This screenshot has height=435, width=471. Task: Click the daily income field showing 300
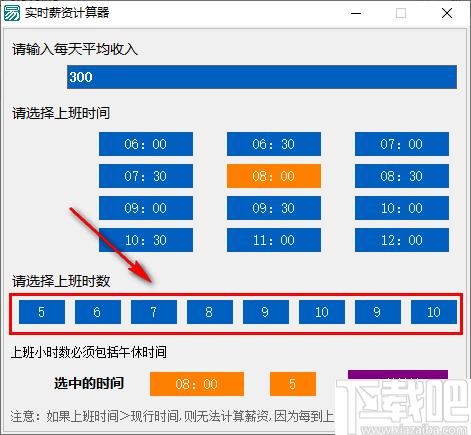(262, 77)
